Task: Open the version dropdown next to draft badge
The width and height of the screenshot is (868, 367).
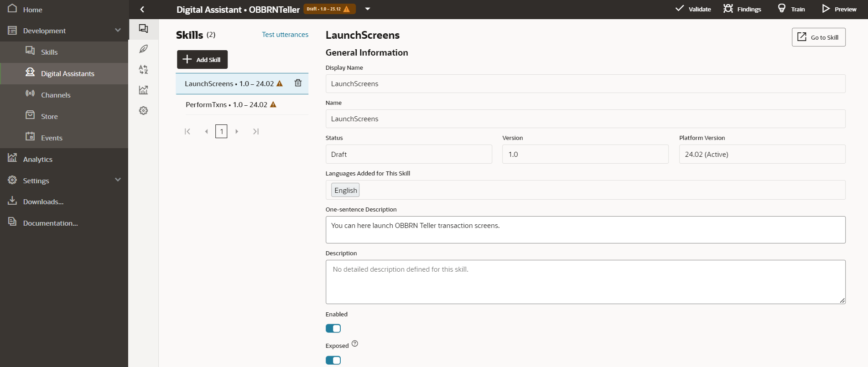Action: [x=368, y=9]
